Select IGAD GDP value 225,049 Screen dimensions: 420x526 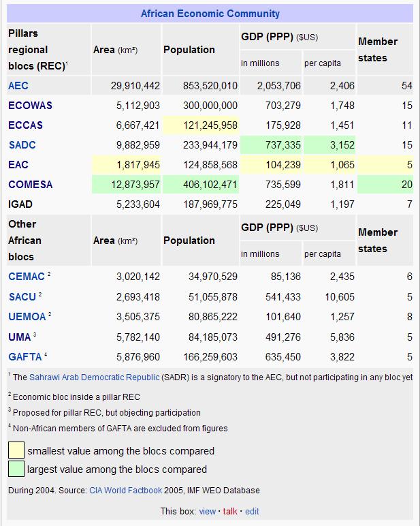pyautogui.click(x=283, y=204)
